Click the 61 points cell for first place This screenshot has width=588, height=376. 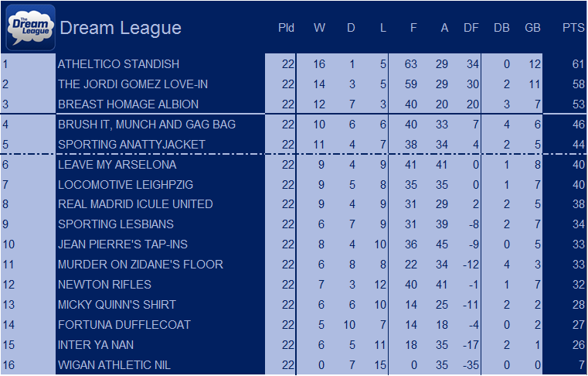click(579, 64)
